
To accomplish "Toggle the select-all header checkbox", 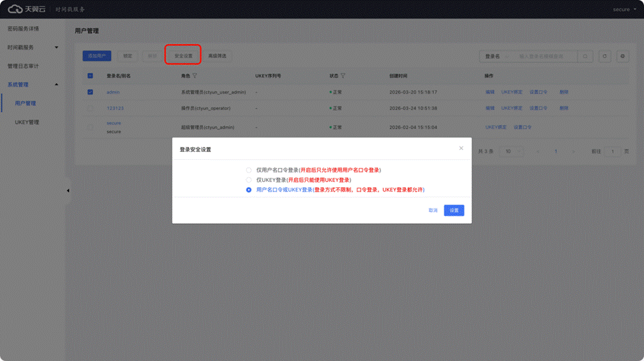I will click(x=90, y=76).
